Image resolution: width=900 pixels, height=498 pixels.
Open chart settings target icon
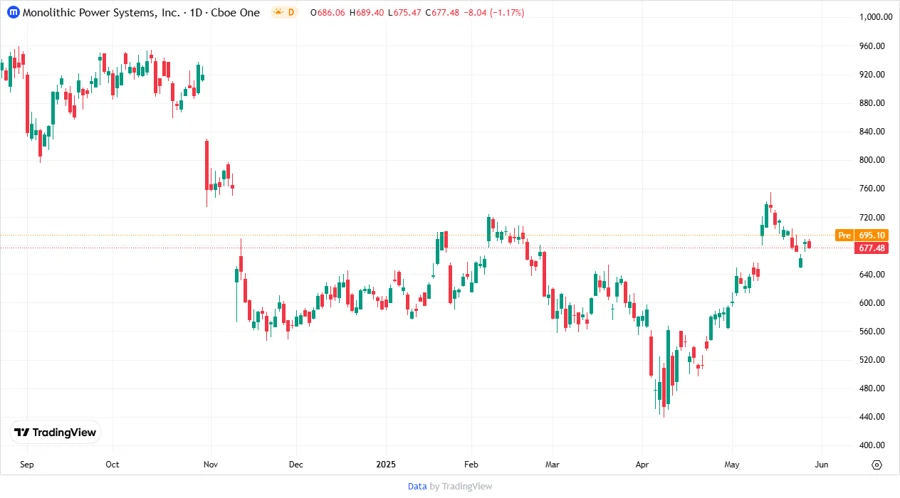[876, 465]
